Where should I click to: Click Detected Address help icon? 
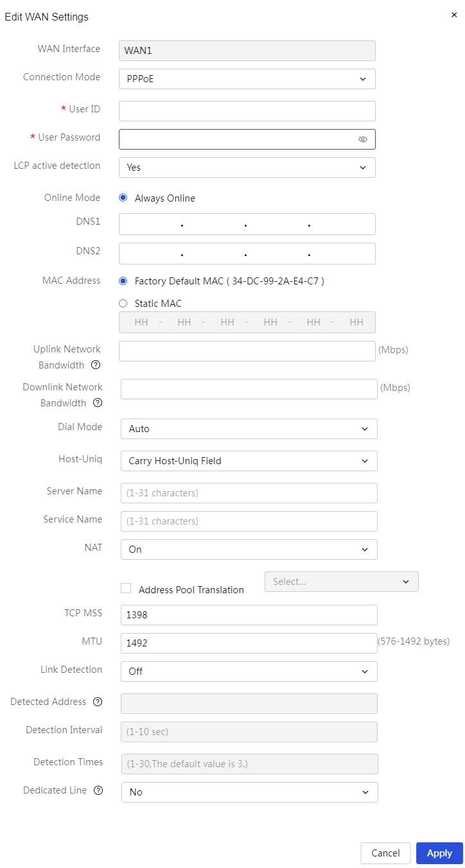coord(98,702)
